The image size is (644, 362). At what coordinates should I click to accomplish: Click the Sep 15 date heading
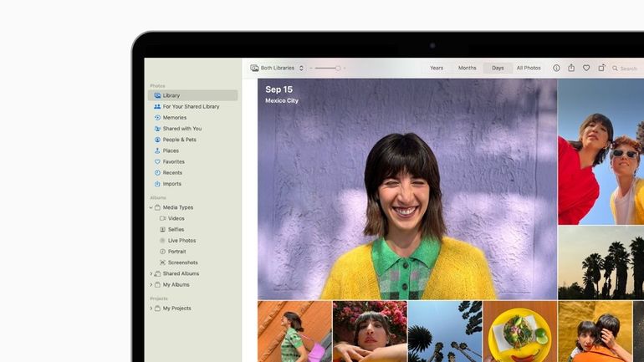point(279,89)
